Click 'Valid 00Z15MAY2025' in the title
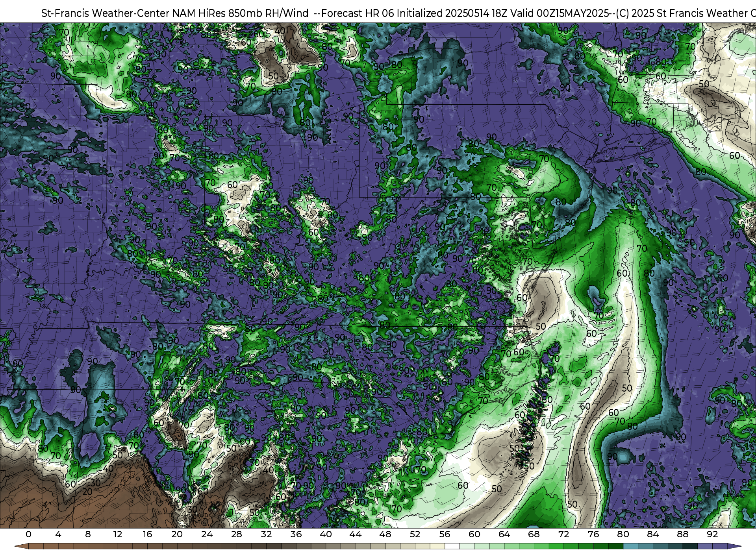The image size is (756, 551). tap(560, 13)
